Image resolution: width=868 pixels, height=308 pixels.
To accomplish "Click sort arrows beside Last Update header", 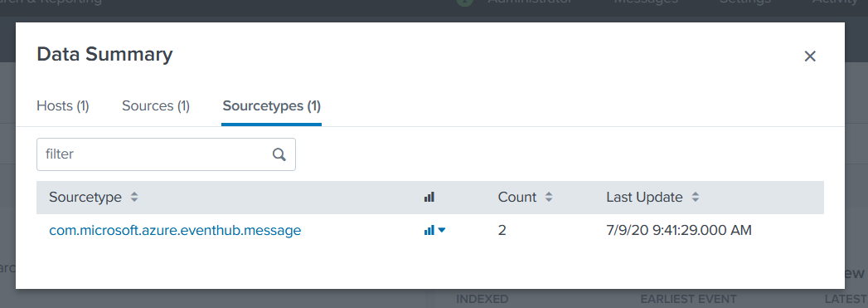I will pos(696,198).
